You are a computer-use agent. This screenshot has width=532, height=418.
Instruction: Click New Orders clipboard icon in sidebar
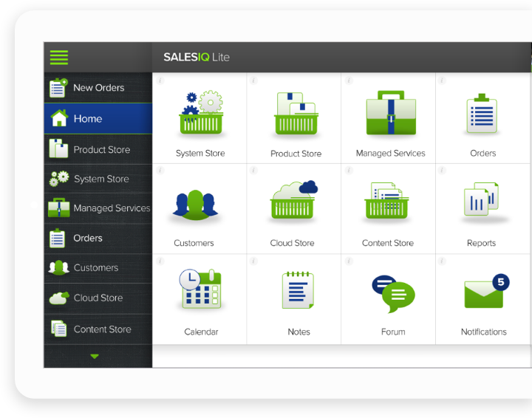pyautogui.click(x=58, y=88)
